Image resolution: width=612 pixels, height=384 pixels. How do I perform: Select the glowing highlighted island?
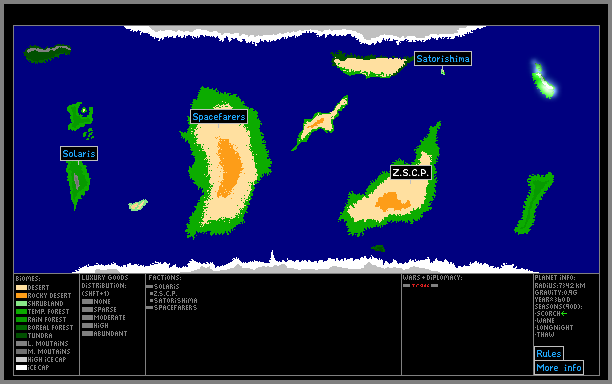pyautogui.click(x=543, y=81)
